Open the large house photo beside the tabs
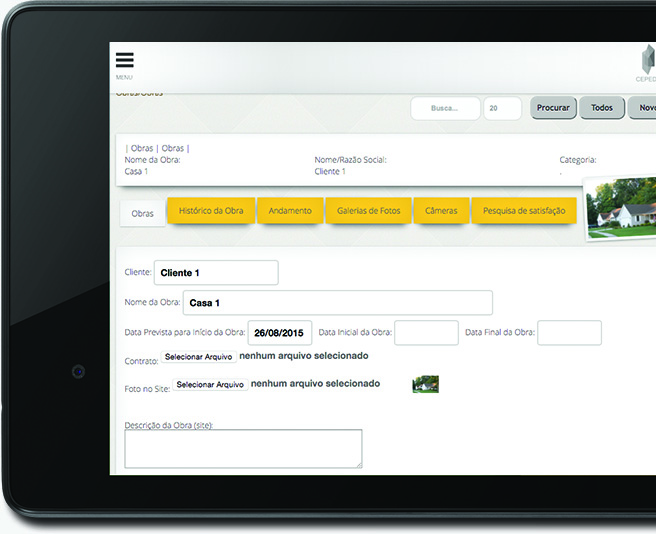 click(622, 211)
